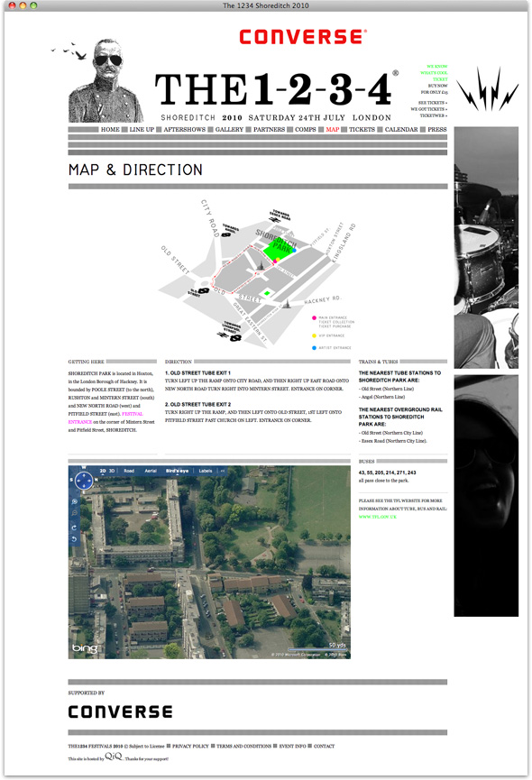
Task: Toggle Labels on the Bing map
Action: (206, 471)
